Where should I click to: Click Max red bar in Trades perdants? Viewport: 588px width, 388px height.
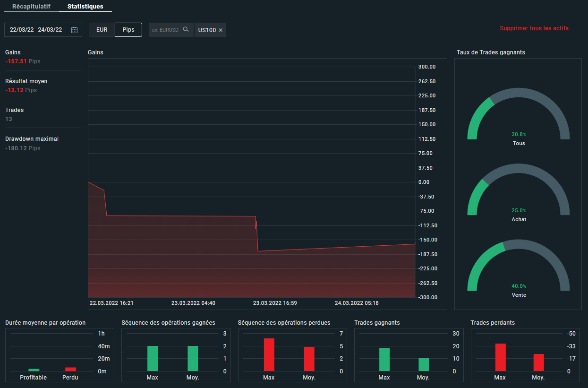(x=500, y=357)
